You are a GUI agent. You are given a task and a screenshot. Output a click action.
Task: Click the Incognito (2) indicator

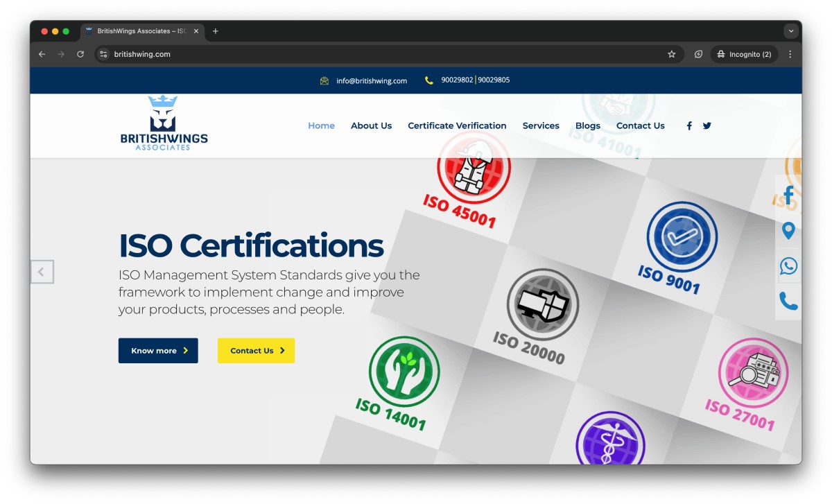click(x=744, y=54)
